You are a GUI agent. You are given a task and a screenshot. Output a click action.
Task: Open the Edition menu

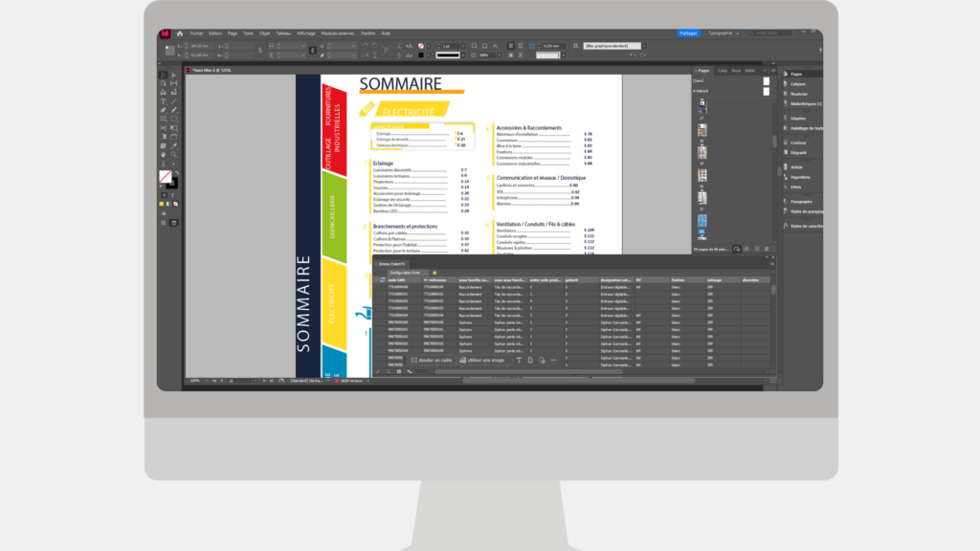click(215, 33)
